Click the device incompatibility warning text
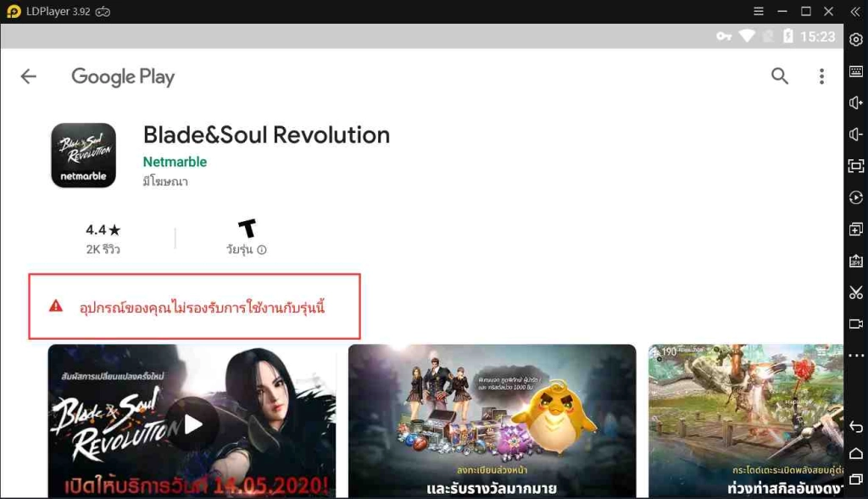 (202, 307)
